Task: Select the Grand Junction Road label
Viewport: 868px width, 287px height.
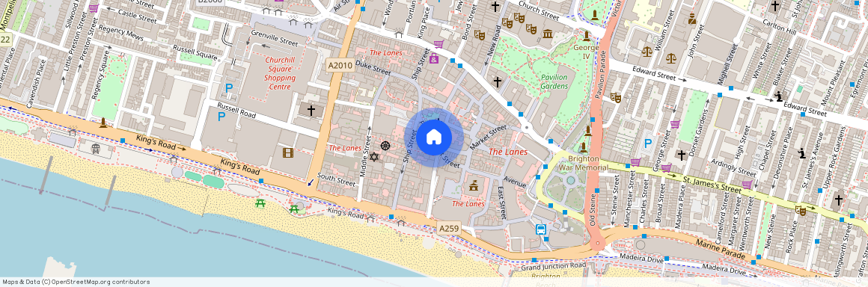Action: (553, 267)
